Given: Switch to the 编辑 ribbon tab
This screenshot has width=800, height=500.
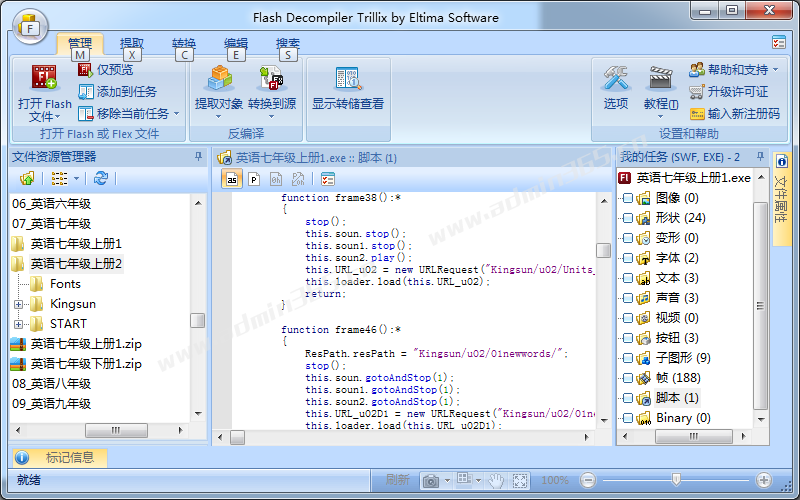Looking at the screenshot, I should click(x=236, y=44).
